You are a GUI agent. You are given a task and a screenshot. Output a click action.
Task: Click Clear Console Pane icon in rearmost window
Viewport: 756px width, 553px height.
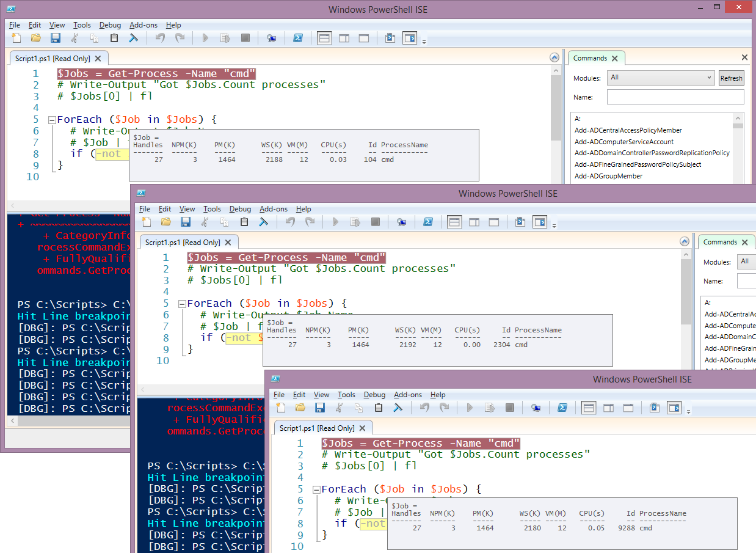133,38
